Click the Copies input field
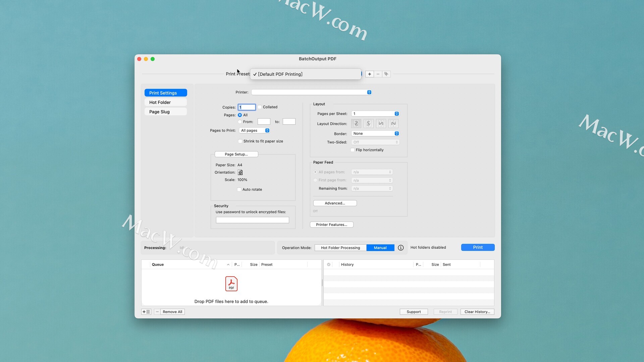 (x=247, y=107)
